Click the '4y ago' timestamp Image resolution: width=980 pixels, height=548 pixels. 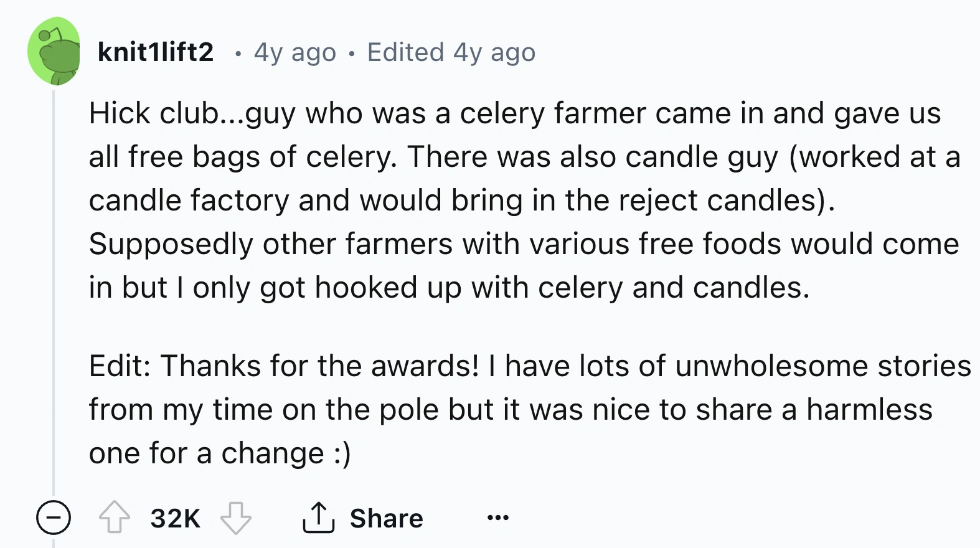tap(294, 52)
